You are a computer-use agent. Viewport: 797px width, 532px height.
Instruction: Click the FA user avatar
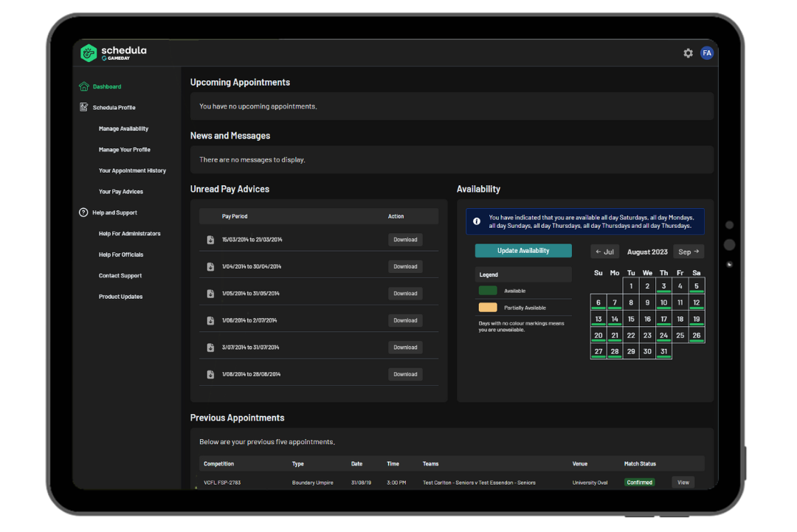pos(707,52)
